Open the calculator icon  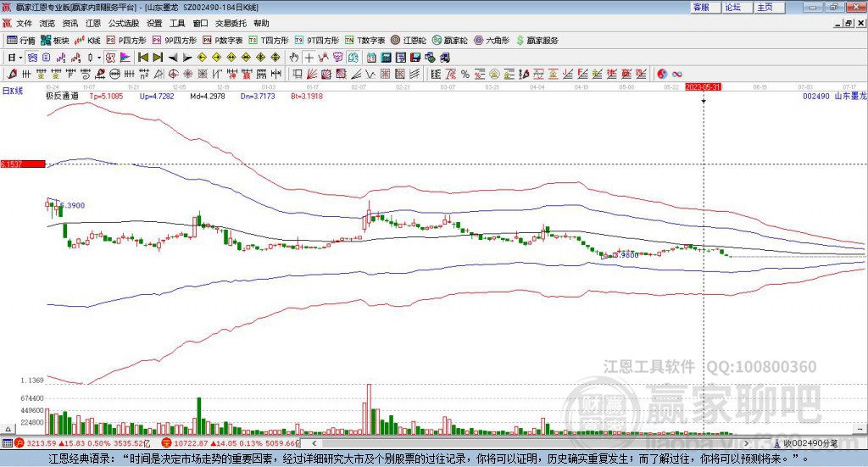(x=387, y=58)
